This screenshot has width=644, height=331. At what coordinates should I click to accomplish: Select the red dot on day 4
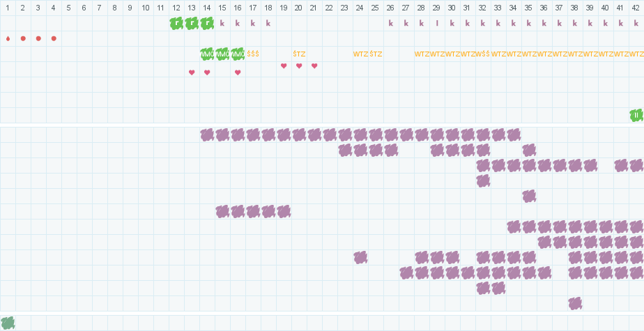click(x=54, y=38)
